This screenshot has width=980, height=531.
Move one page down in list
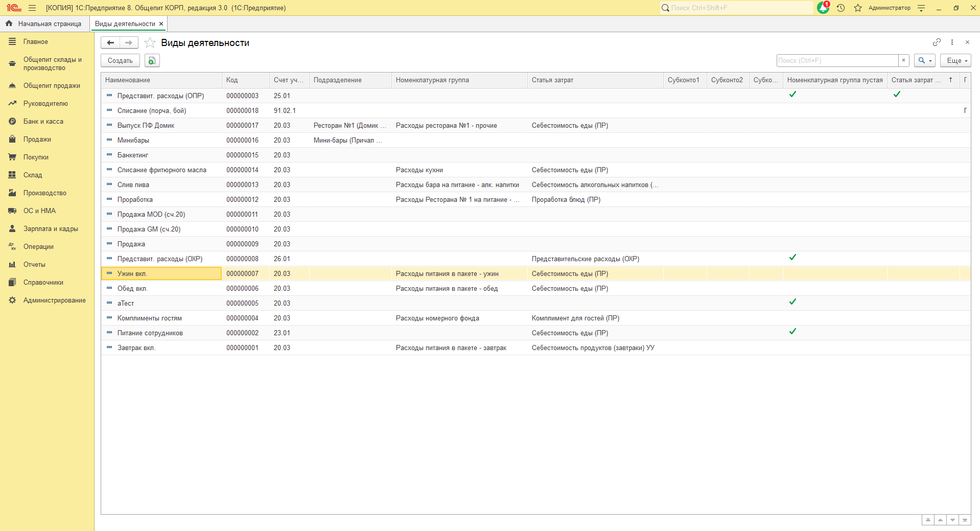[952, 520]
